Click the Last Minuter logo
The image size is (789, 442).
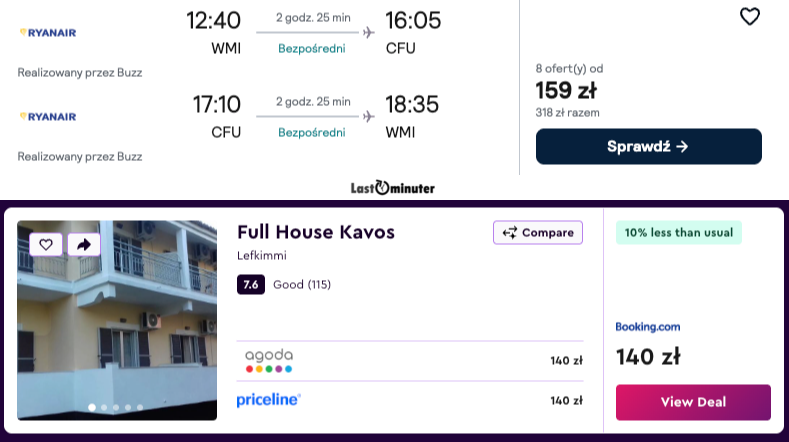tap(393, 187)
